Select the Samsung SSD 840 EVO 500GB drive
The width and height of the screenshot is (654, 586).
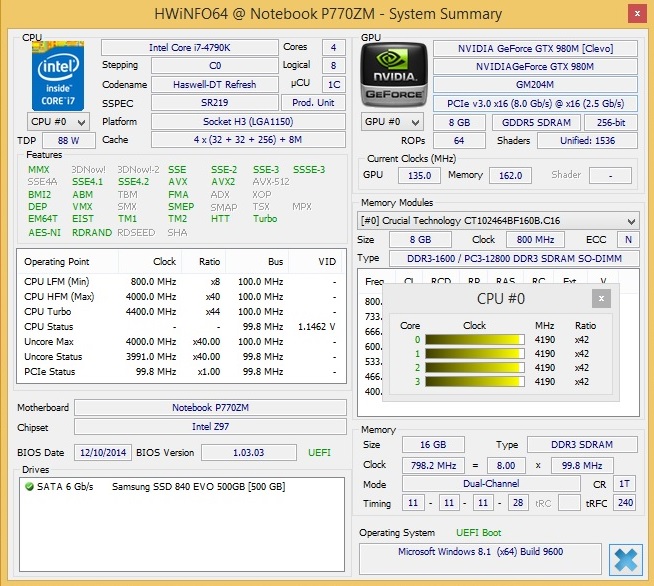(181, 487)
